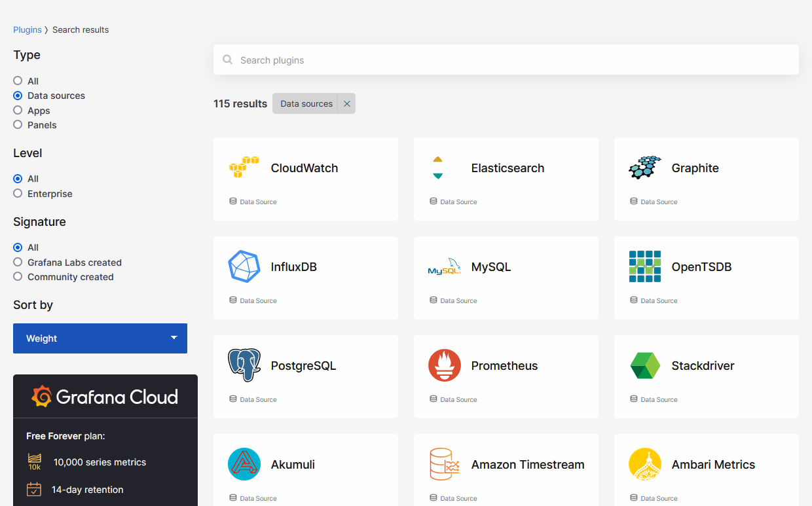The width and height of the screenshot is (812, 506).
Task: Click the Graphite plugin title
Action: click(x=695, y=168)
